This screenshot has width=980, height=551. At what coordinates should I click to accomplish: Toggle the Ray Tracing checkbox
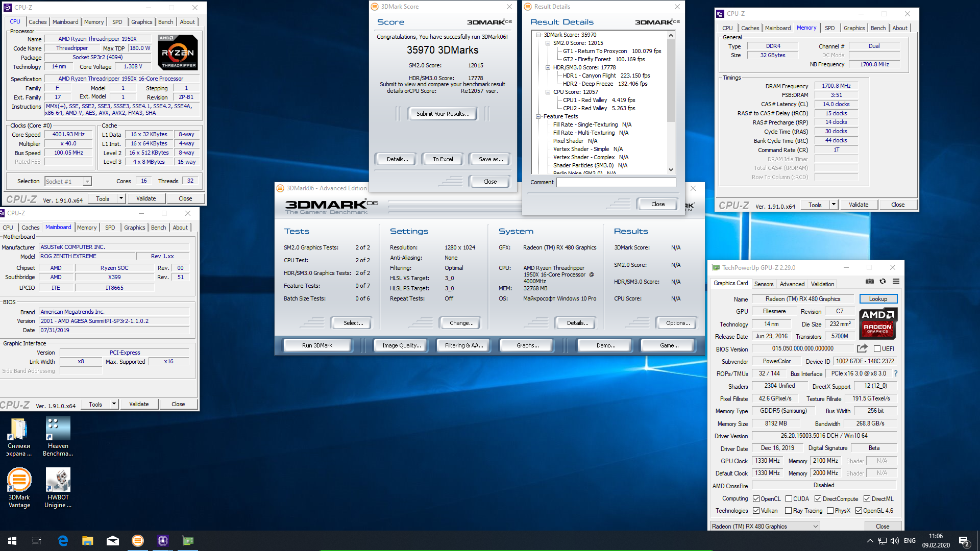tap(789, 511)
